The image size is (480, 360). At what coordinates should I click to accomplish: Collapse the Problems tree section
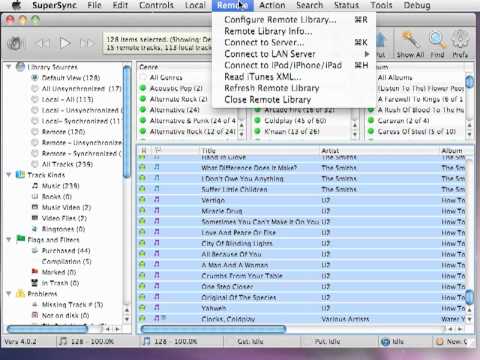pyautogui.click(x=9, y=294)
